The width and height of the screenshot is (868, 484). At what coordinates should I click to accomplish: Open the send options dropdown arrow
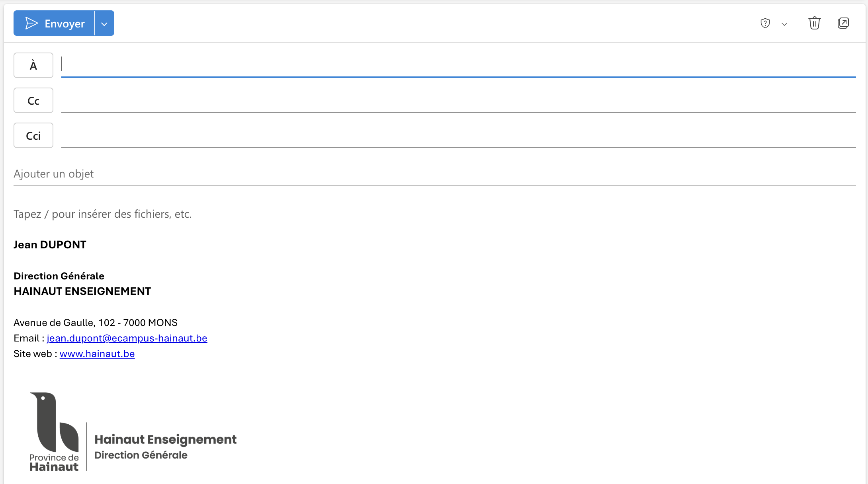104,23
